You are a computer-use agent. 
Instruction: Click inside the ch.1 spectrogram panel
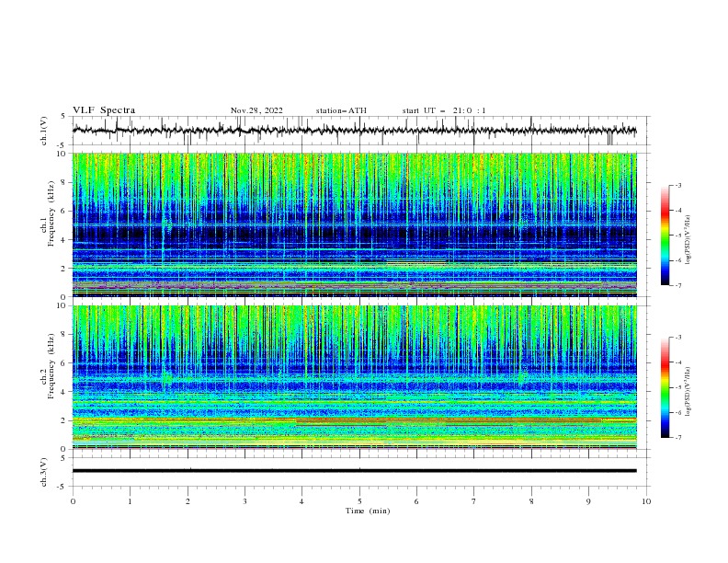[x=354, y=224]
